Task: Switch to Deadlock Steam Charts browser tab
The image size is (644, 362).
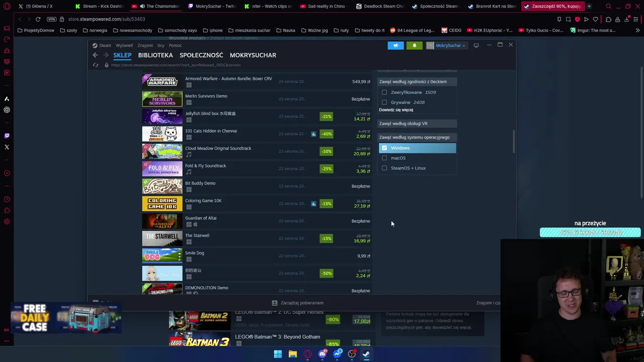Action: click(379, 6)
